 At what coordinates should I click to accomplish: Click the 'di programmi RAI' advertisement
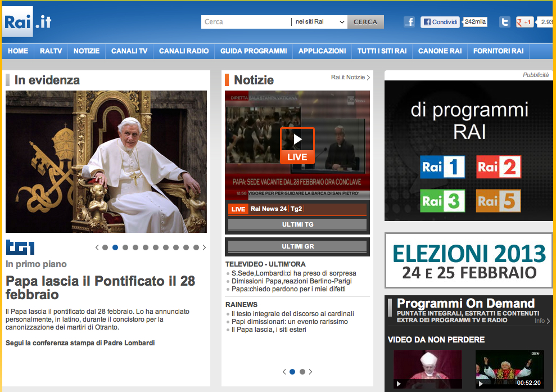coord(469,151)
